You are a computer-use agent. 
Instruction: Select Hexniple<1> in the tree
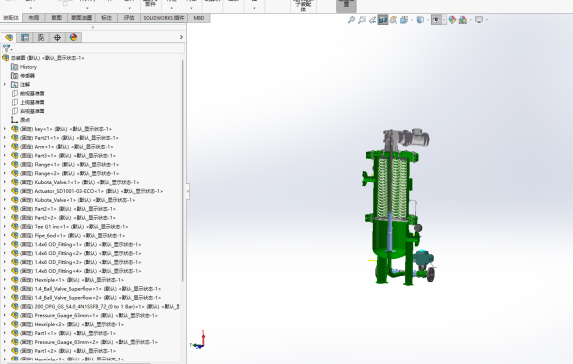pyautogui.click(x=72, y=280)
